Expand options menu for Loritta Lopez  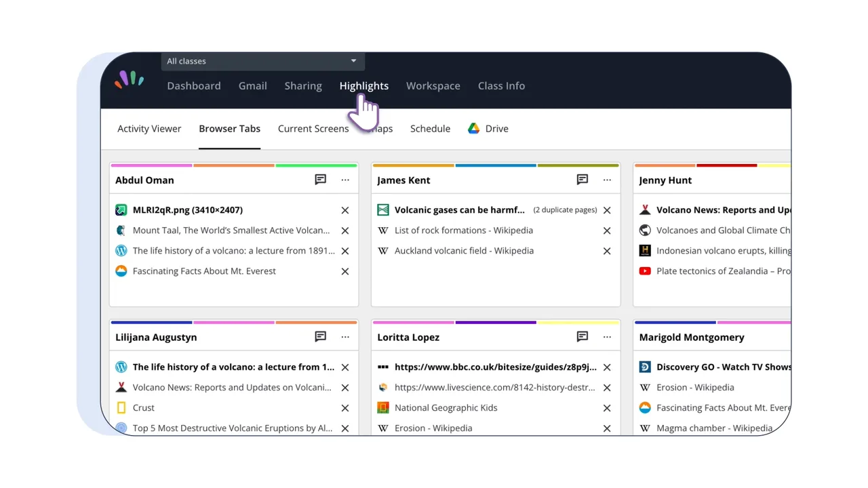tap(607, 337)
